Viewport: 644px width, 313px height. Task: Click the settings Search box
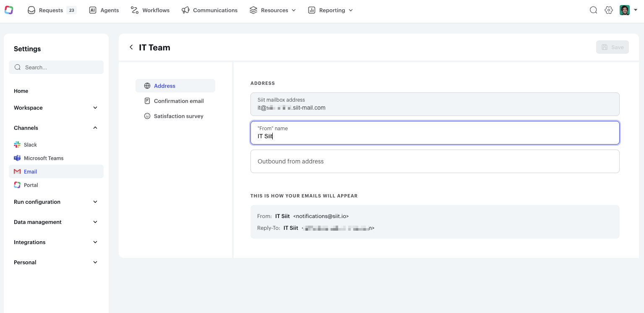pyautogui.click(x=56, y=67)
